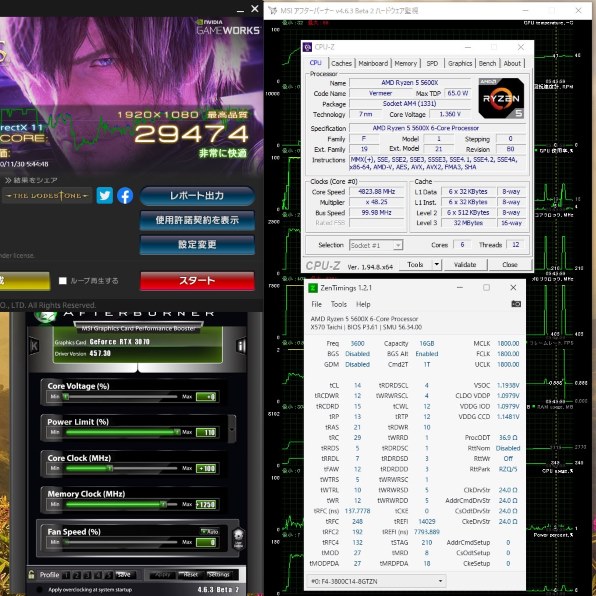Click the ZenTimings title bar app icon
The image size is (596, 596).
pos(312,288)
